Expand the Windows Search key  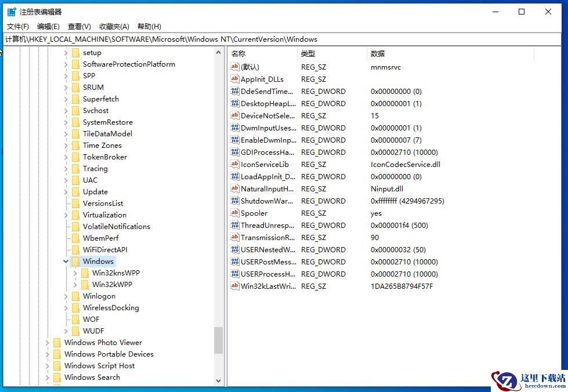click(48, 378)
